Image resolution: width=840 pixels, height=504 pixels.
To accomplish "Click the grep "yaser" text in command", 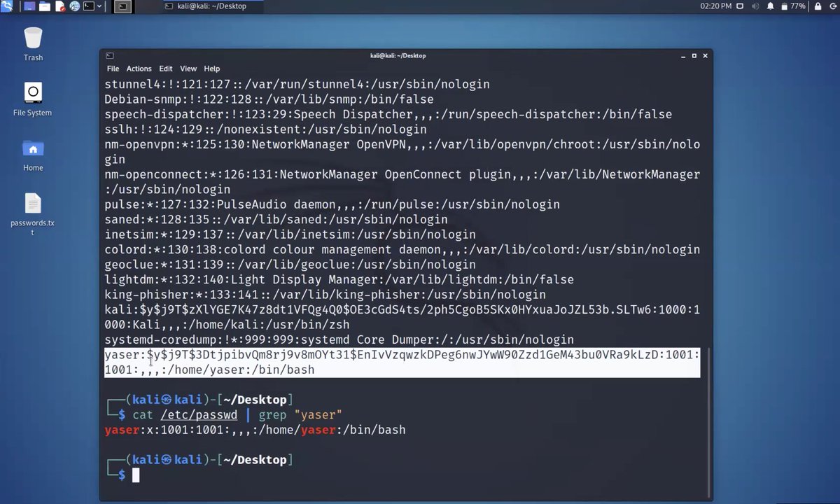I will coord(300,415).
